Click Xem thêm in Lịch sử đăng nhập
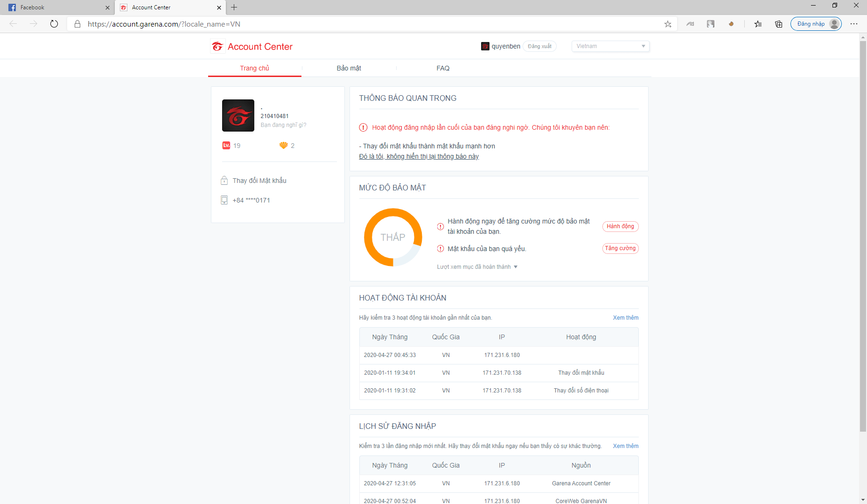Viewport: 867px width, 504px height. (625, 446)
